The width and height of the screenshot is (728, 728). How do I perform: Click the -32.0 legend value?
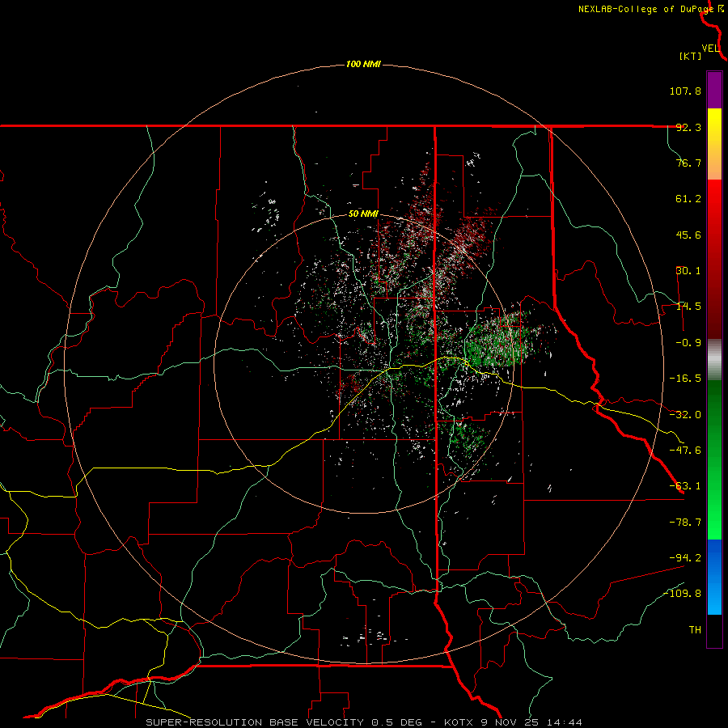[x=685, y=415]
